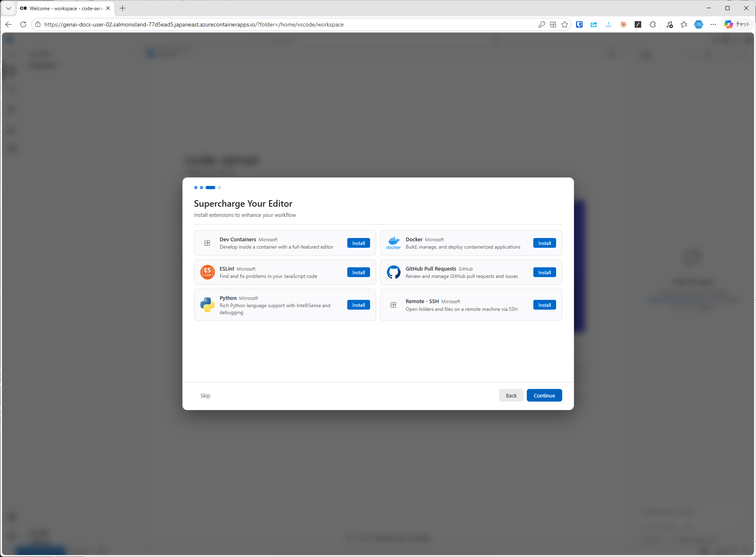Favorite this page with star icon

pyautogui.click(x=565, y=24)
